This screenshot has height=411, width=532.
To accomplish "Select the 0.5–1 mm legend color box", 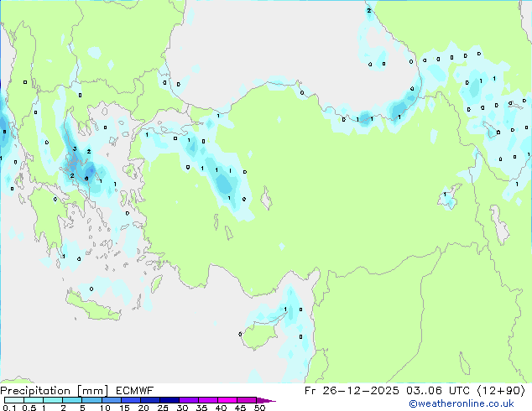I will (34, 400).
